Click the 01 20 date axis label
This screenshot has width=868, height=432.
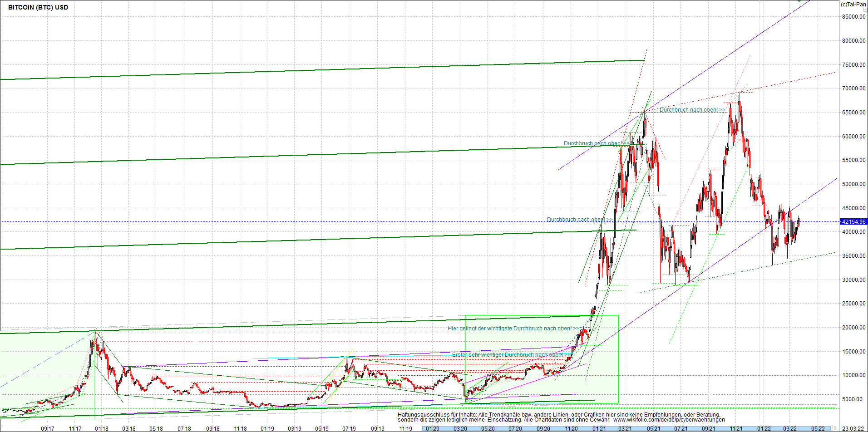click(x=433, y=429)
